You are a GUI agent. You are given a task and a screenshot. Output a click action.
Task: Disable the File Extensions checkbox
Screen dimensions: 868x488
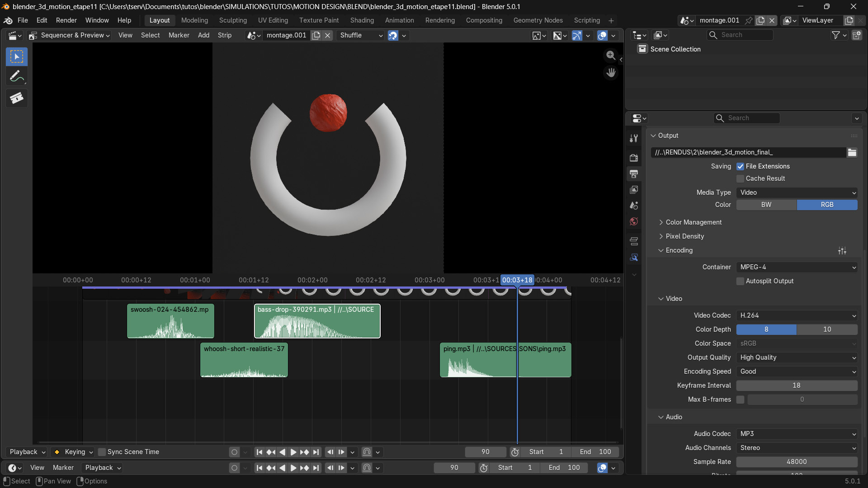(x=740, y=167)
